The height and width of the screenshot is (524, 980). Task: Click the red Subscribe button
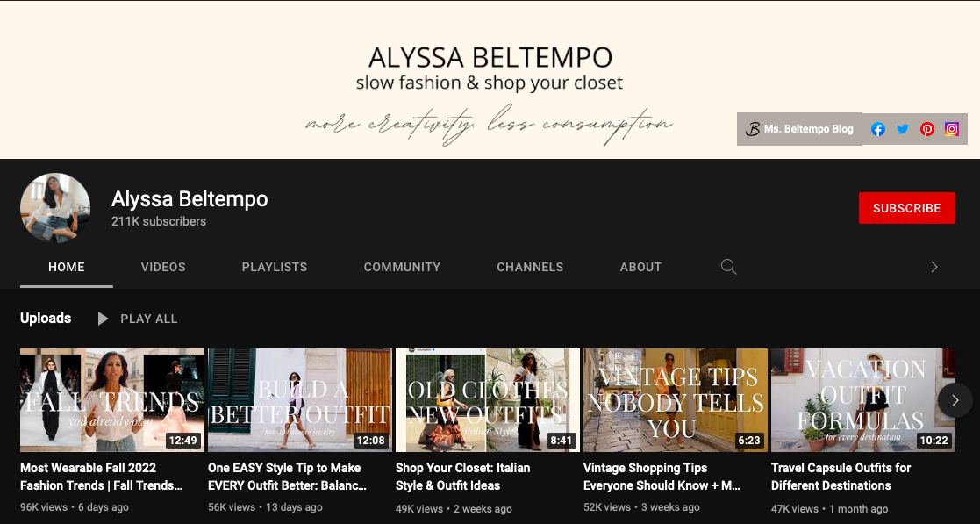click(x=907, y=208)
